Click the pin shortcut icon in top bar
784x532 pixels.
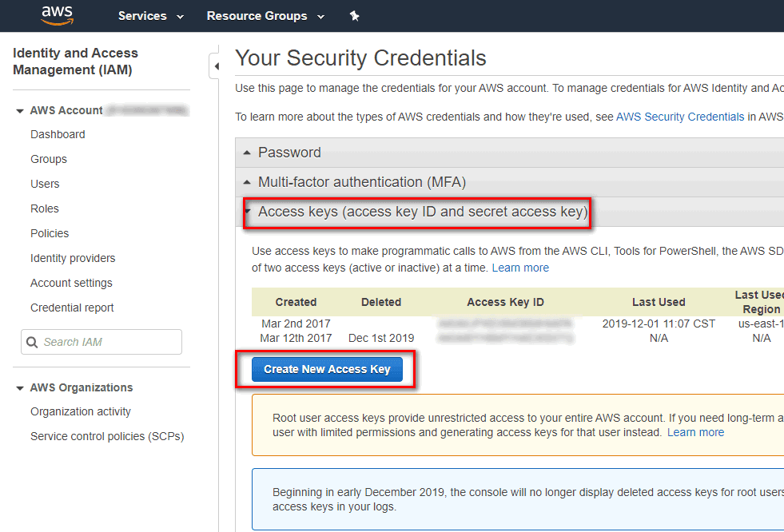tap(355, 16)
